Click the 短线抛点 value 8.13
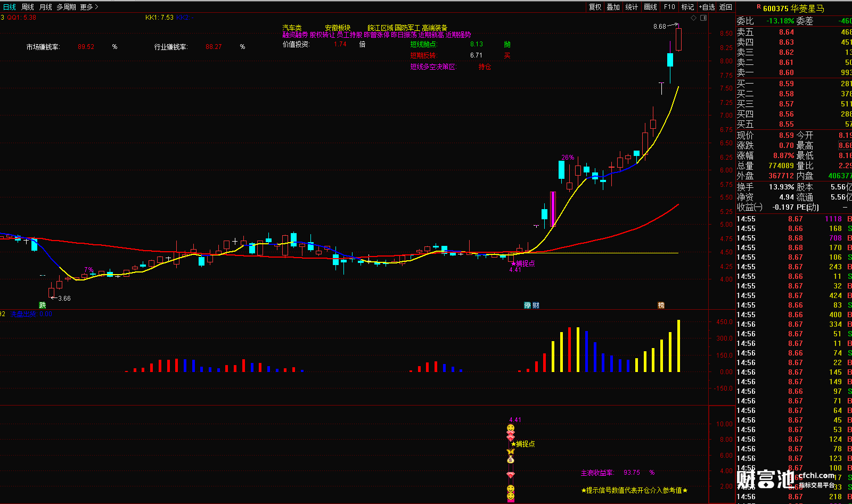 pyautogui.click(x=477, y=44)
